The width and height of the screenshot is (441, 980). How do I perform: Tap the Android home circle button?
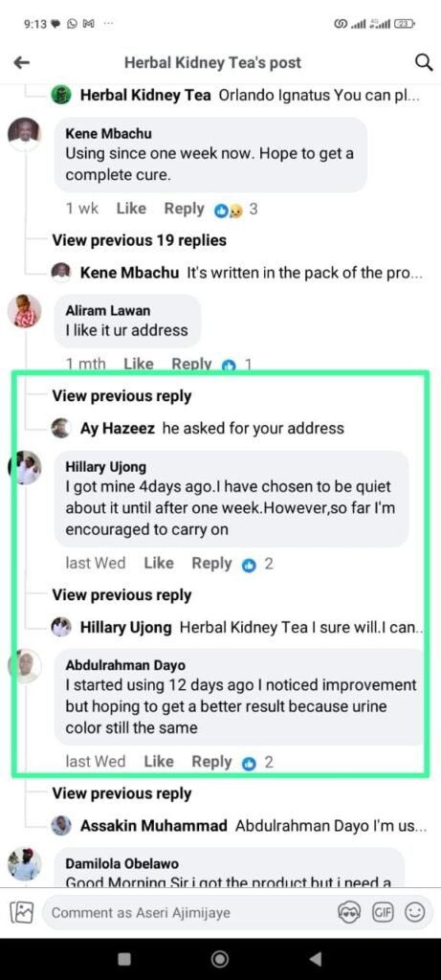pos(220,959)
